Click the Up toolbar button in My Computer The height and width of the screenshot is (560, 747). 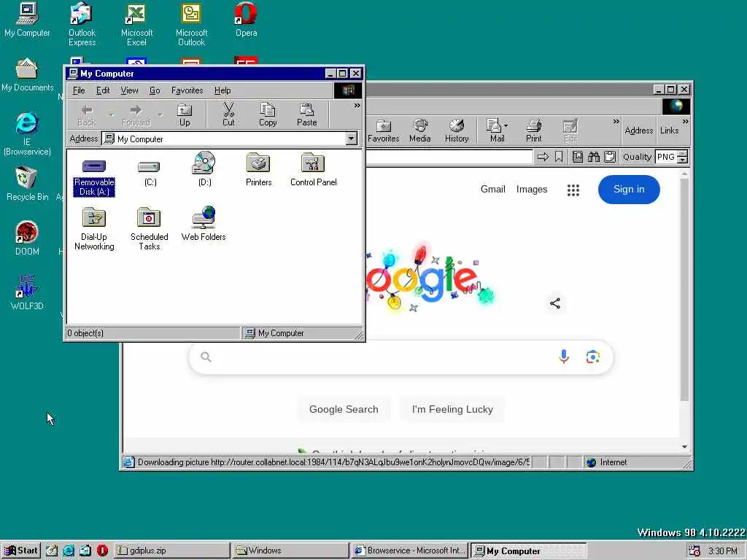tap(185, 115)
